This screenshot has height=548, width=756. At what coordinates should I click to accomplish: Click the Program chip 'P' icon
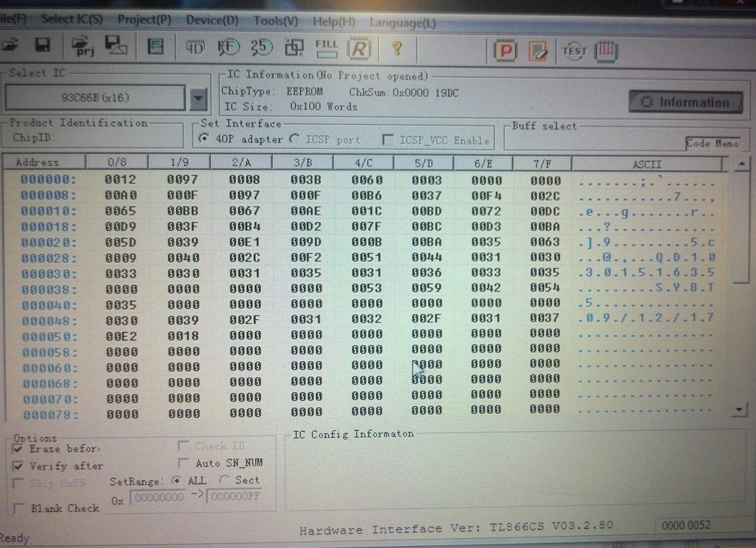pyautogui.click(x=506, y=51)
